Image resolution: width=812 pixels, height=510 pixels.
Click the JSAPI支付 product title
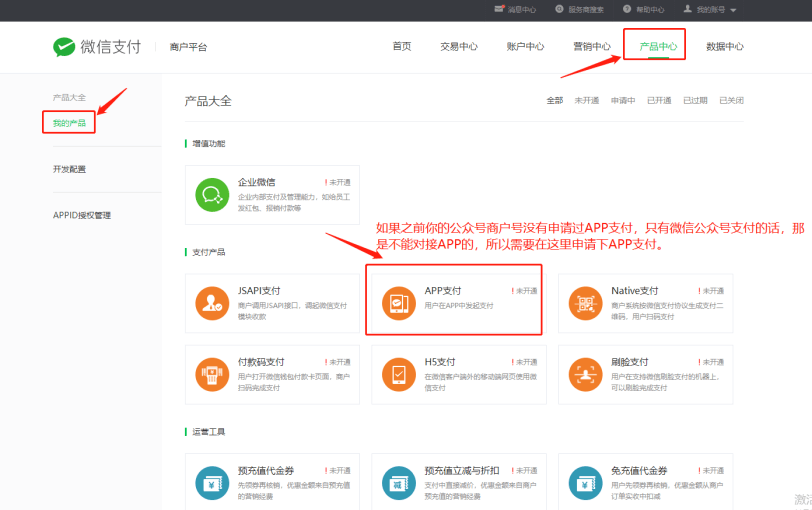(x=259, y=290)
